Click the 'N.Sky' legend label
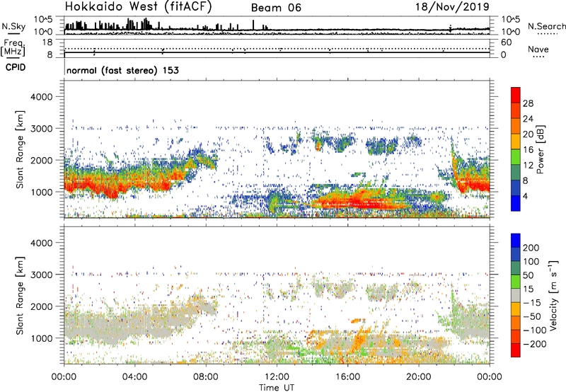This screenshot has width=566, height=392. coord(13,26)
